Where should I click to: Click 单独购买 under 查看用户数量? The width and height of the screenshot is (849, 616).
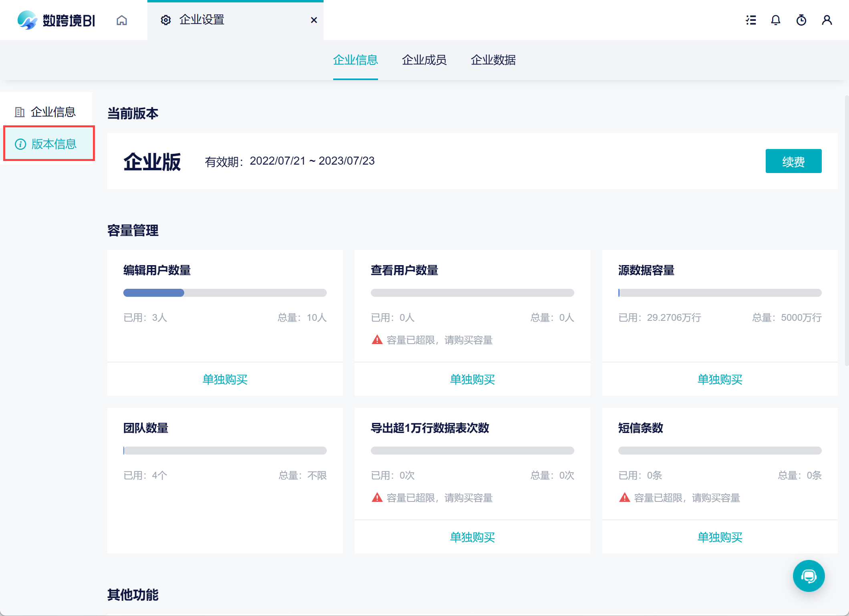[x=473, y=379]
